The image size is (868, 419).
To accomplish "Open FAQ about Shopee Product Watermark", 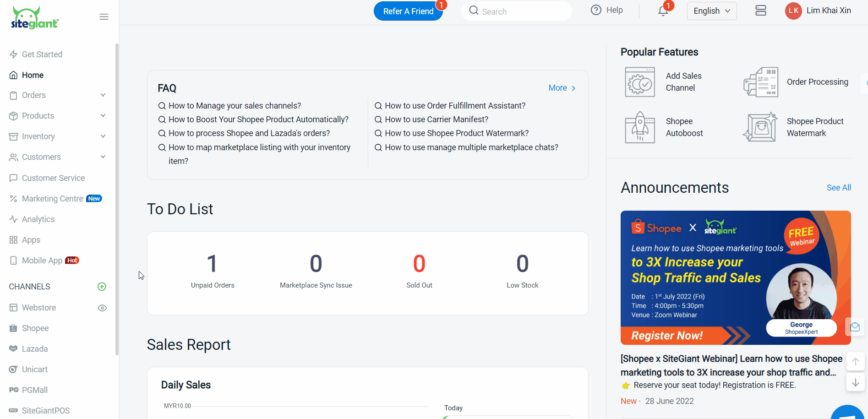I will tap(456, 133).
